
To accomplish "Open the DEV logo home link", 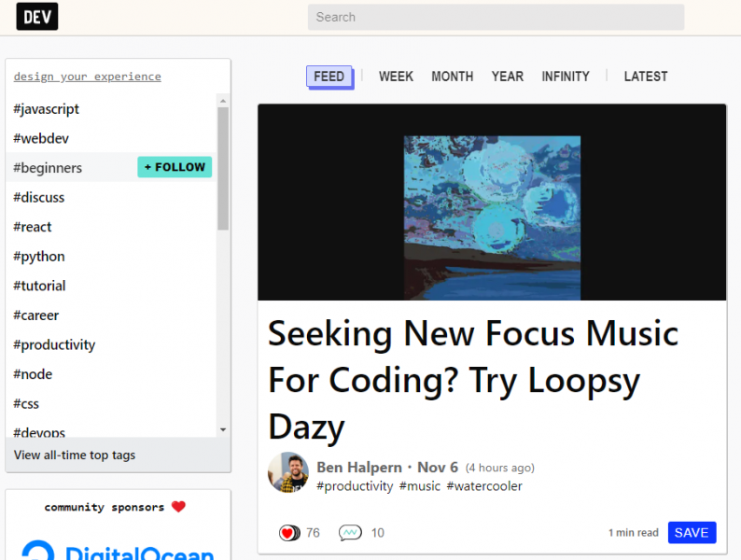I will pyautogui.click(x=36, y=17).
